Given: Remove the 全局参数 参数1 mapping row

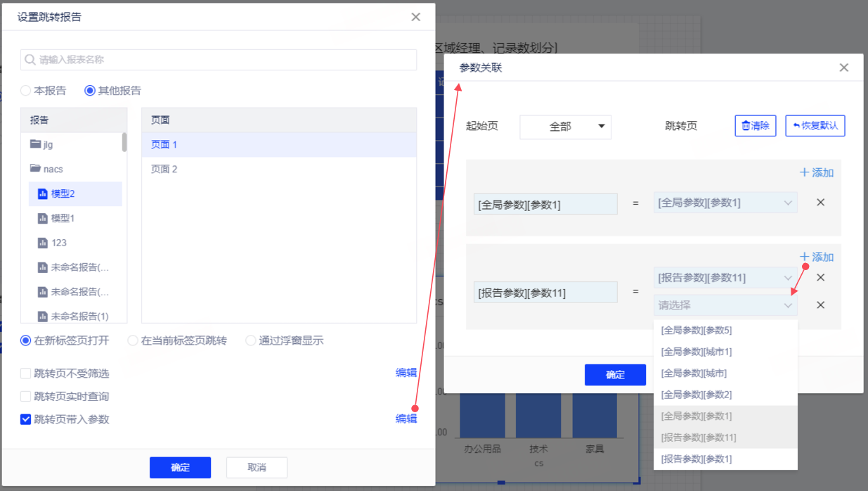Looking at the screenshot, I should click(x=820, y=203).
